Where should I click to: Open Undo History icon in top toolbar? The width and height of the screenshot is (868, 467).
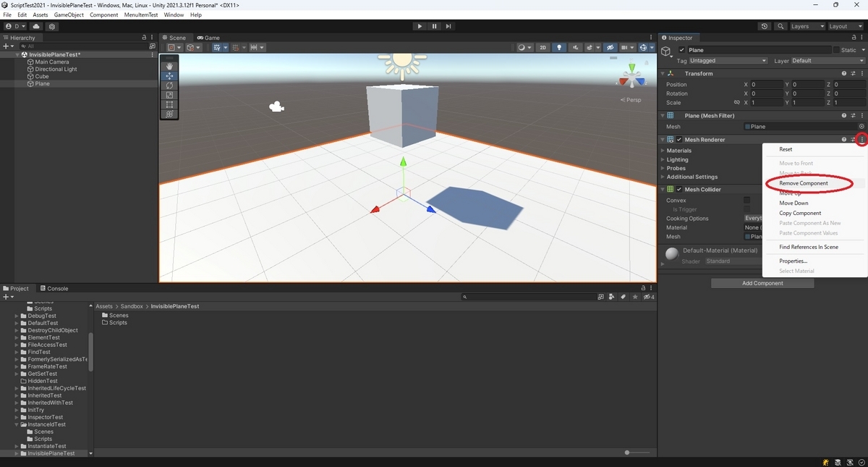pos(765,26)
